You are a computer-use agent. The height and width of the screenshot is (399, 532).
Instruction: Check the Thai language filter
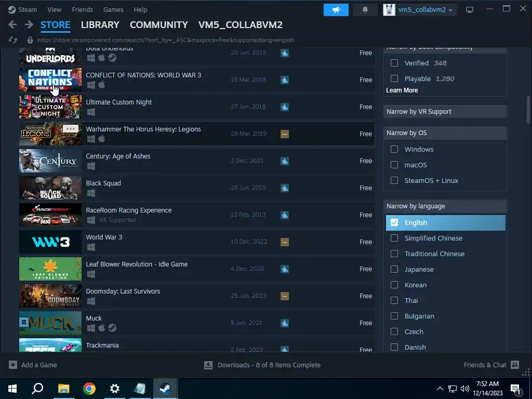394,300
